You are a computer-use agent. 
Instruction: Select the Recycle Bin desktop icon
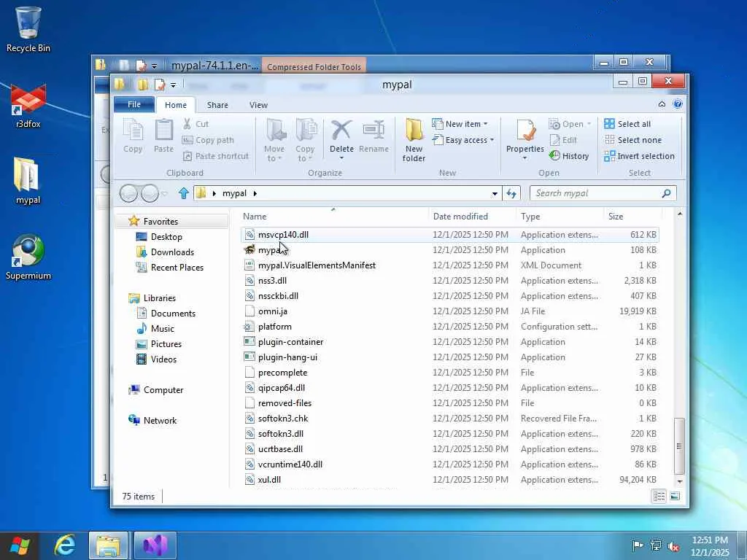click(28, 29)
